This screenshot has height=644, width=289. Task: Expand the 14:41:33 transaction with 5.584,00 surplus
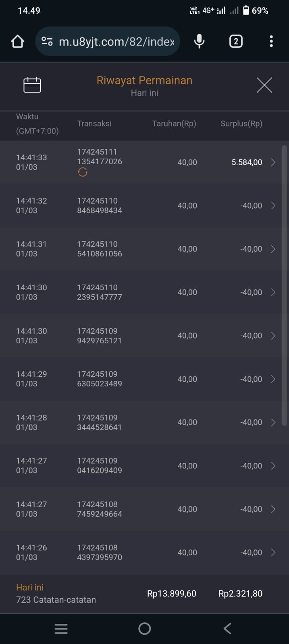pos(273,162)
